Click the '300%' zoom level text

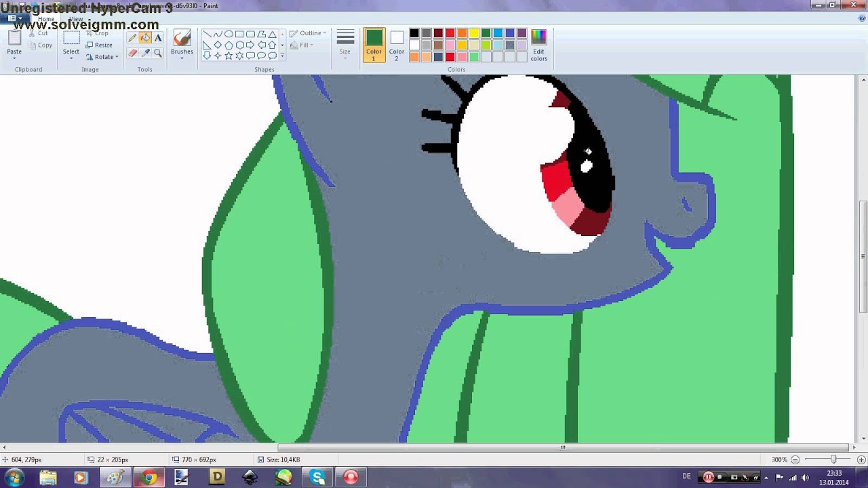(779, 460)
